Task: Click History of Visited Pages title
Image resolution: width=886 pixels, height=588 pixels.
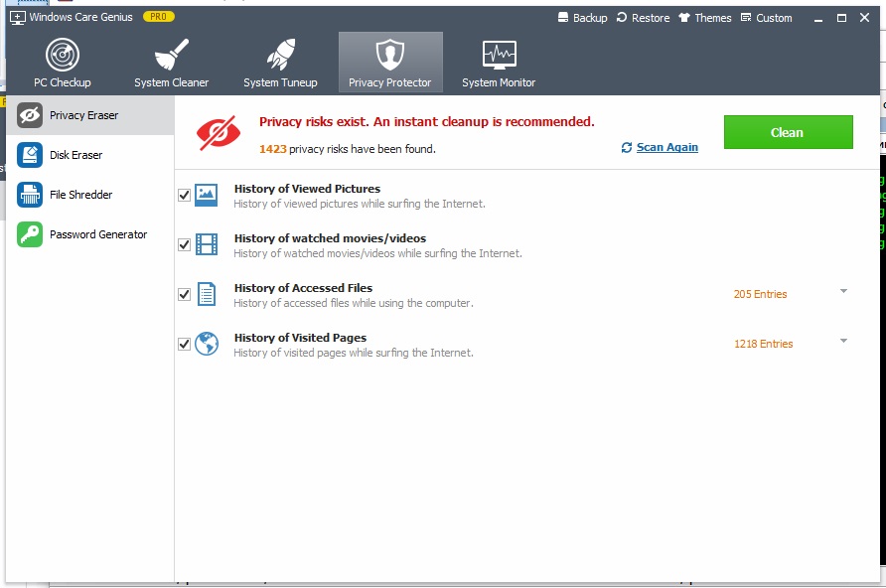Action: (x=300, y=338)
